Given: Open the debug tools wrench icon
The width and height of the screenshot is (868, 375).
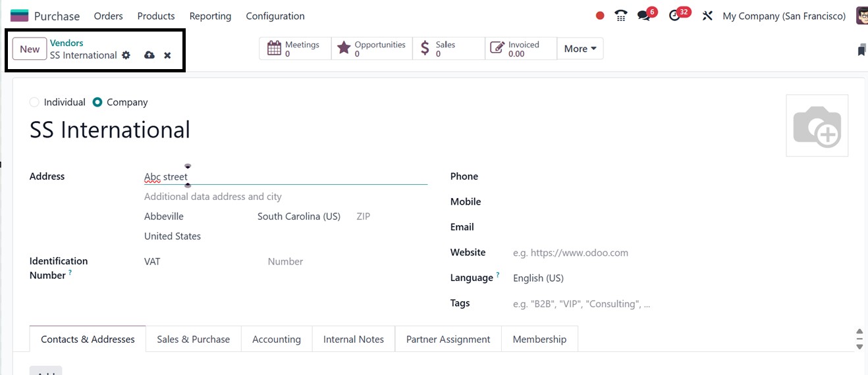Looking at the screenshot, I should [707, 16].
